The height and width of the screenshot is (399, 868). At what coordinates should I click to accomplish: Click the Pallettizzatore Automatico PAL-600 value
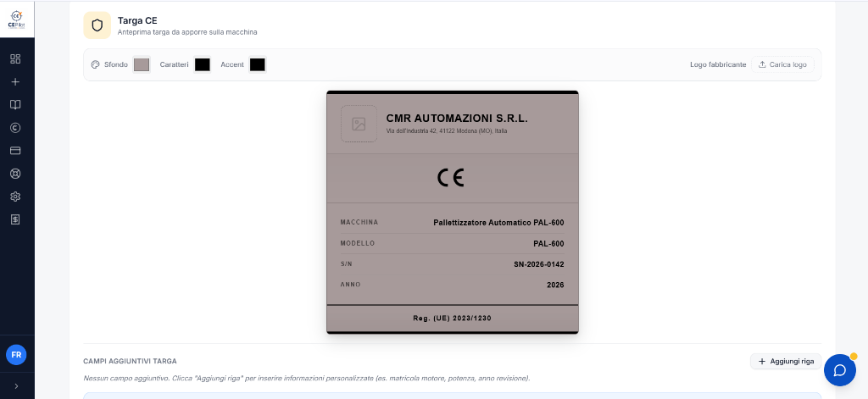tap(498, 223)
